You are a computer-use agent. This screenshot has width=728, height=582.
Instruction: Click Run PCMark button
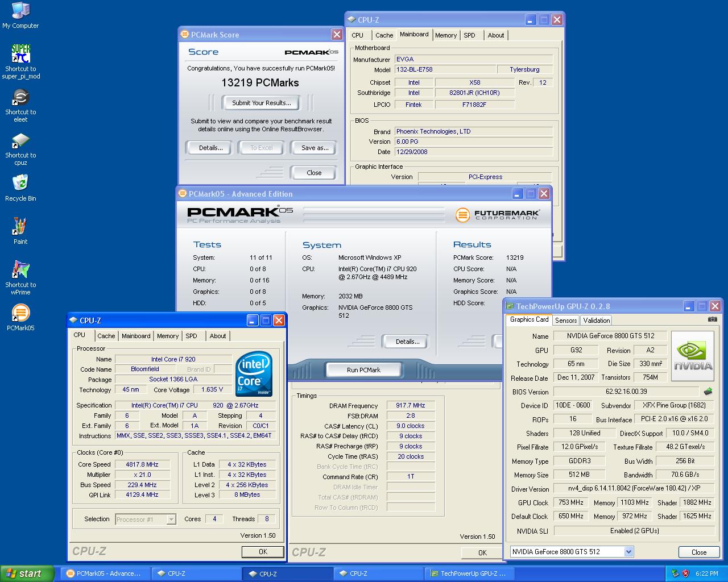pyautogui.click(x=363, y=370)
